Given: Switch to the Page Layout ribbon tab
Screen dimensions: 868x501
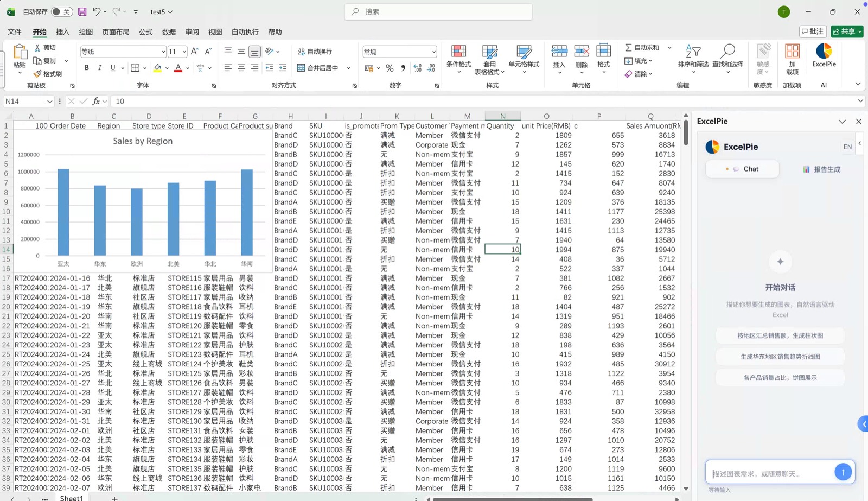Looking at the screenshot, I should click(x=116, y=32).
